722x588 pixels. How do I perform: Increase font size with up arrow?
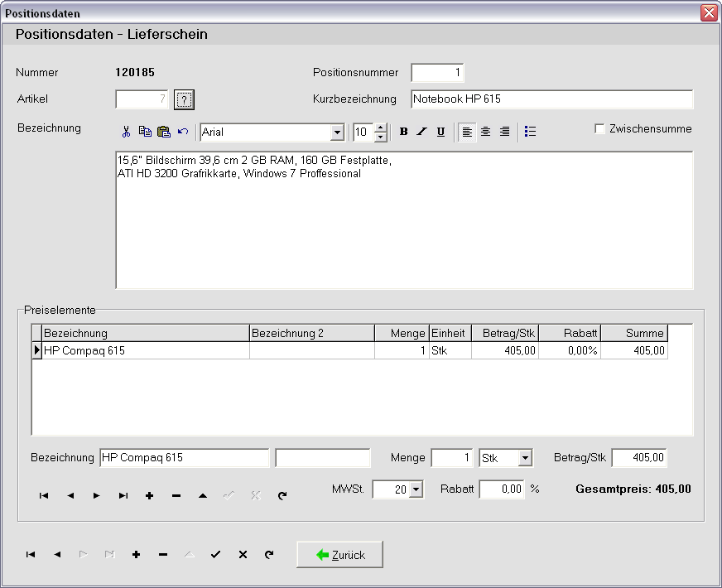click(380, 128)
